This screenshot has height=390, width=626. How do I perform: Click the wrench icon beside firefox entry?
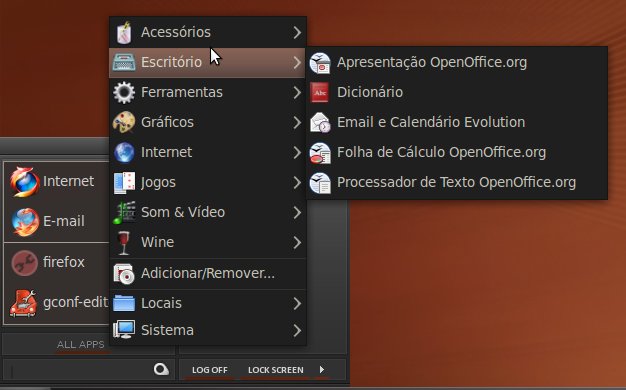[24, 263]
